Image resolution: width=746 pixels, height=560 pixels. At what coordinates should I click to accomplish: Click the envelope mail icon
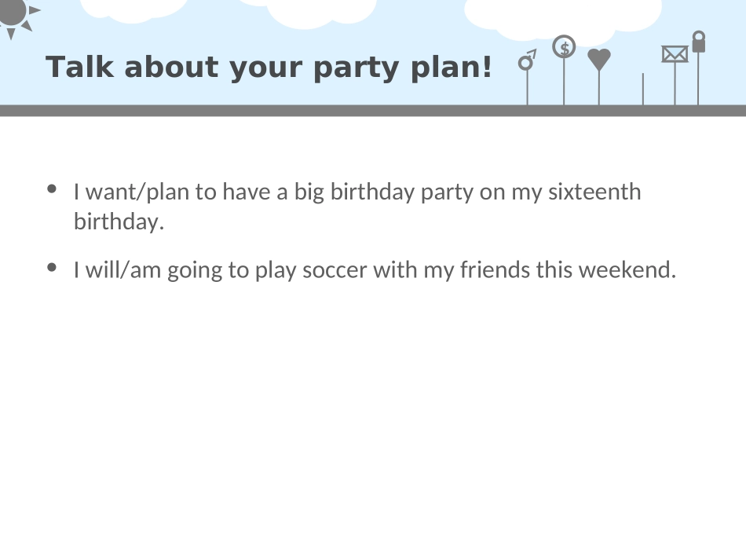tap(675, 54)
